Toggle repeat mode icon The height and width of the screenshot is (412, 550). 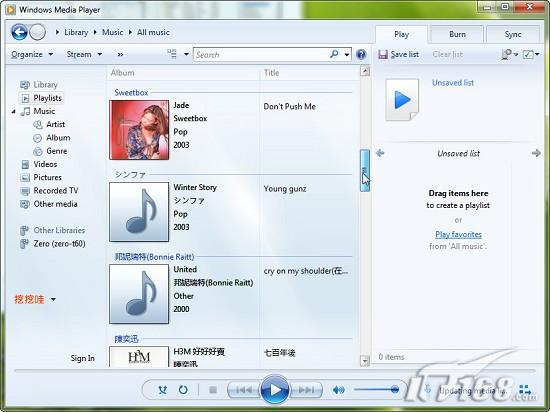coord(183,390)
